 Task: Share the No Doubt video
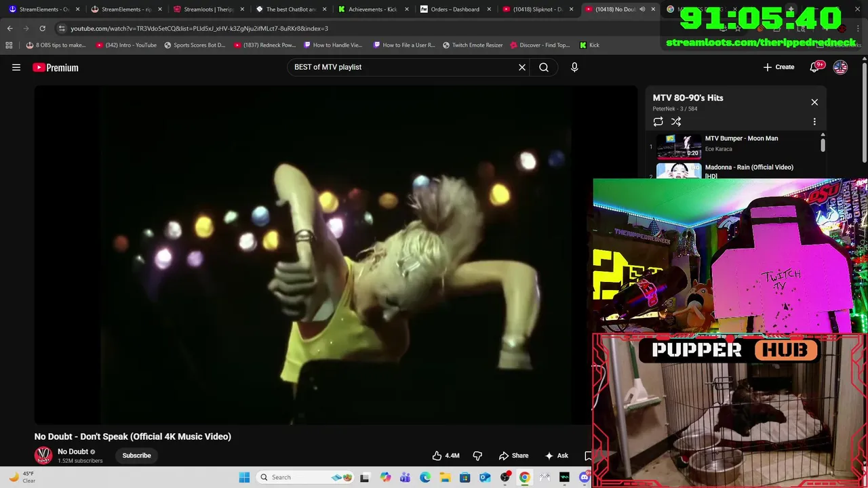coord(513,455)
